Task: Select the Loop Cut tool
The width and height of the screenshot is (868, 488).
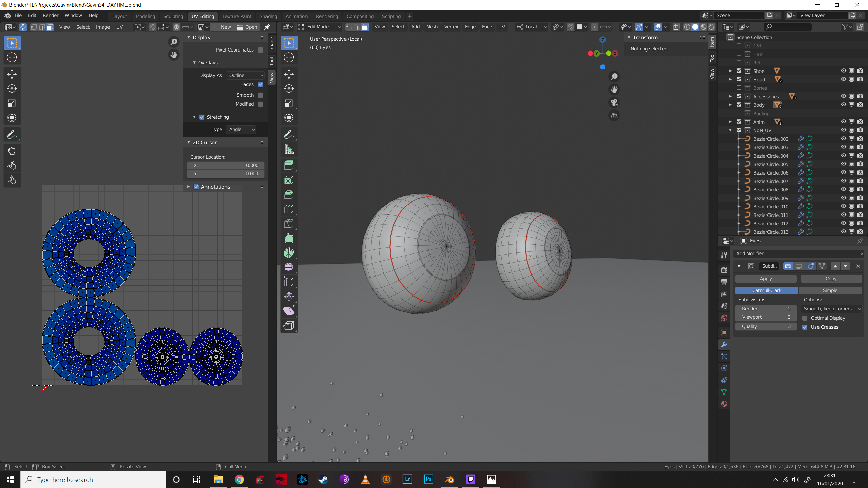Action: (289, 209)
